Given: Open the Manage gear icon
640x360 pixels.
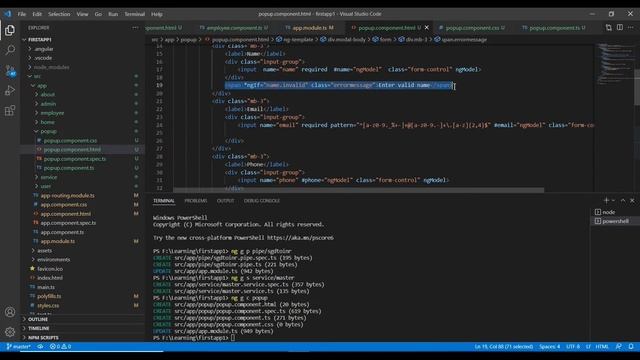Looking at the screenshot, I should point(10,332).
